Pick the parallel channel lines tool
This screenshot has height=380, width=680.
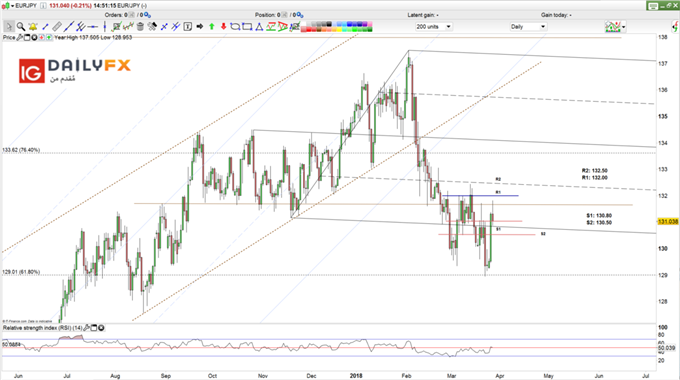click(x=81, y=26)
